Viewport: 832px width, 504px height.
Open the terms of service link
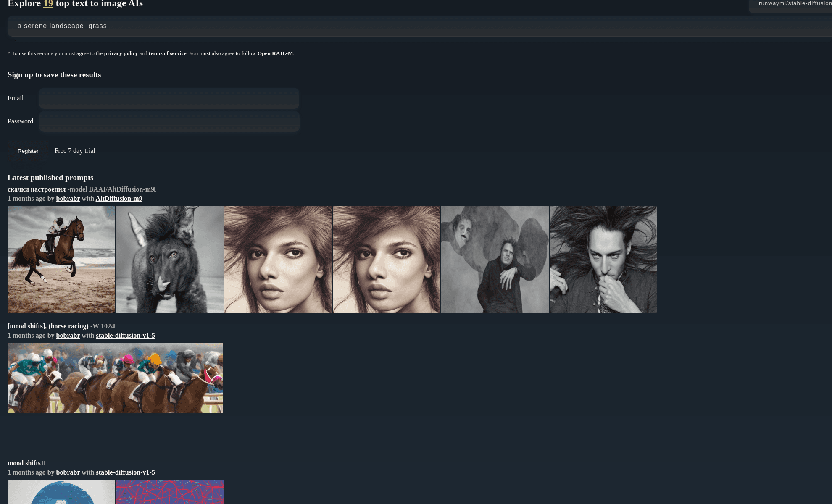[x=168, y=53]
